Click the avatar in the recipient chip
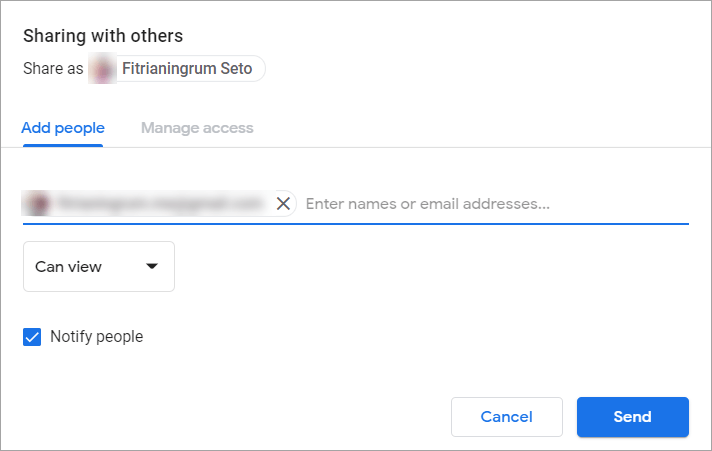This screenshot has height=451, width=712. coord(37,203)
